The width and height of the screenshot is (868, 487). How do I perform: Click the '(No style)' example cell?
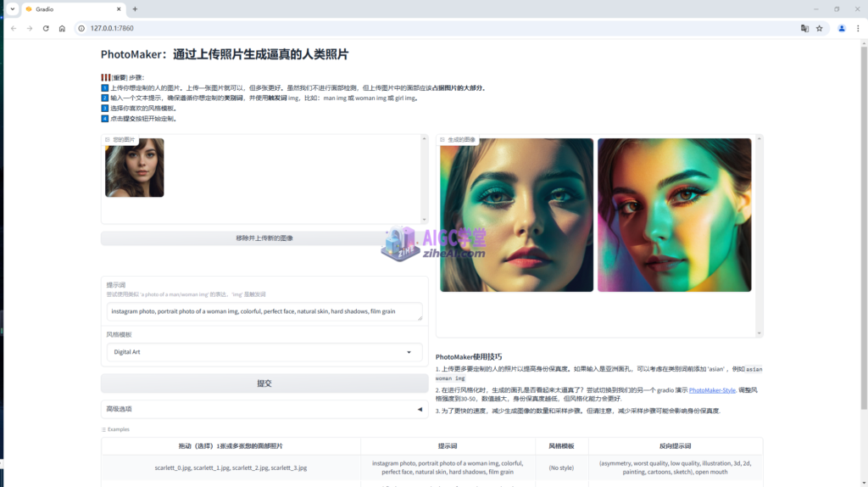point(561,467)
